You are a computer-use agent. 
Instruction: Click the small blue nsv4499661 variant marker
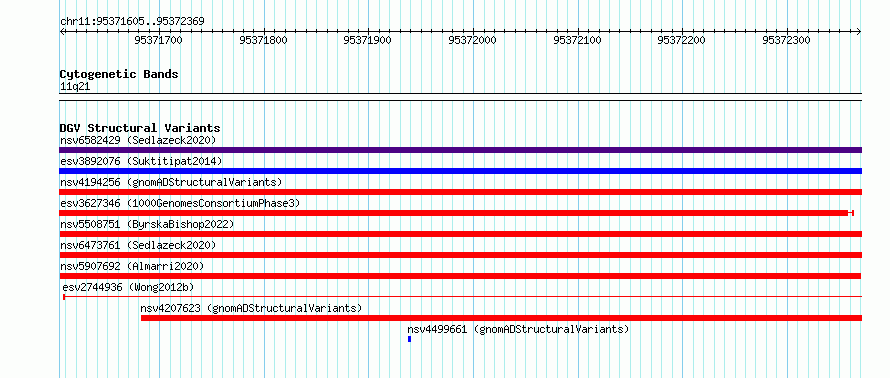(409, 339)
